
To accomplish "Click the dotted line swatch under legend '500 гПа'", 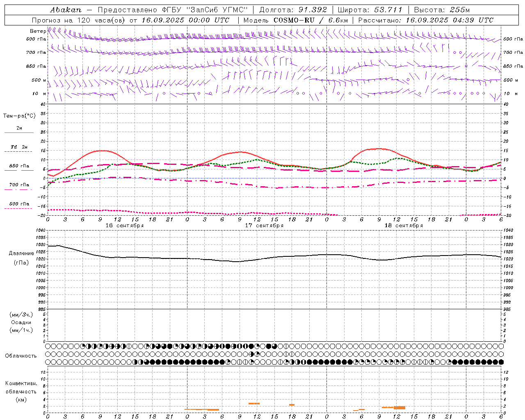I will (18, 208).
